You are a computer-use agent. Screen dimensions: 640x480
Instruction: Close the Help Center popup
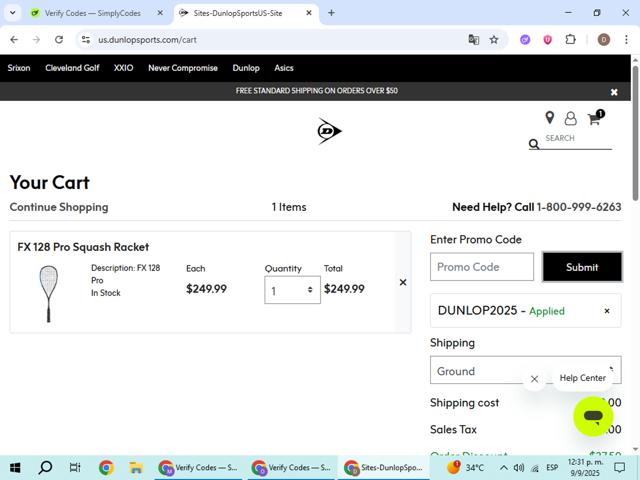pos(534,379)
